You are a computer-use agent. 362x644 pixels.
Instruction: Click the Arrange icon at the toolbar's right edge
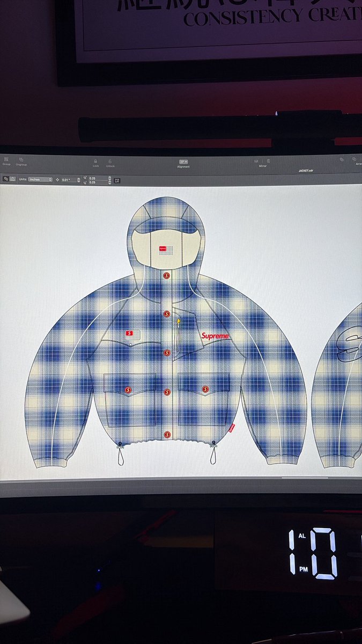point(354,159)
